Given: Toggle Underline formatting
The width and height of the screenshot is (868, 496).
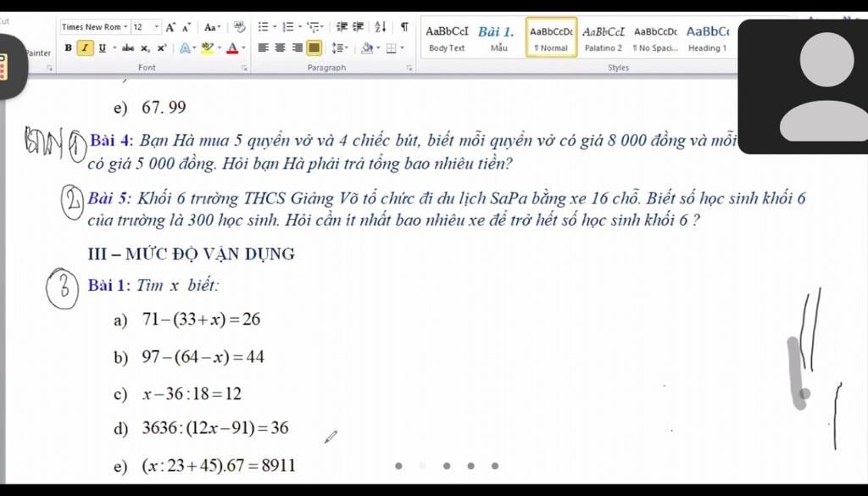Looking at the screenshot, I should tap(102, 48).
